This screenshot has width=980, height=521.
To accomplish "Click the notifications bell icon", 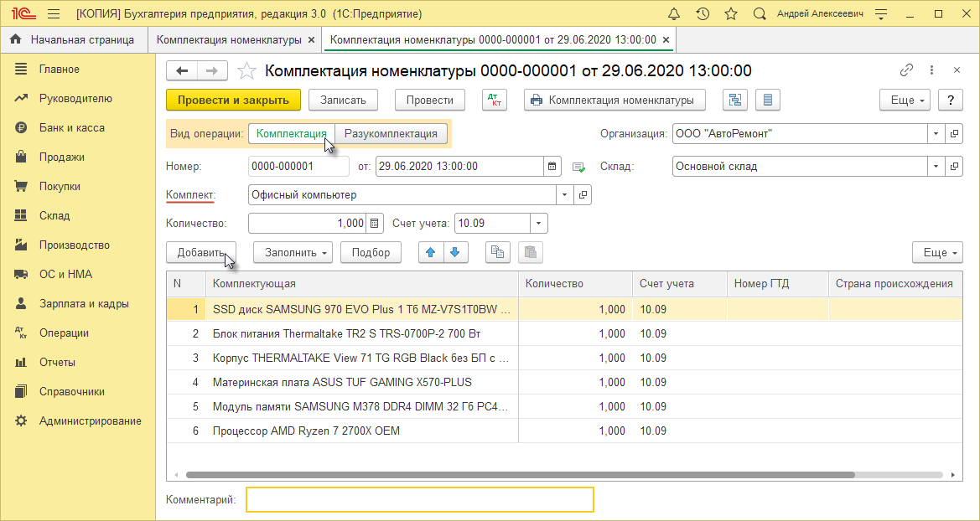I will (x=674, y=14).
